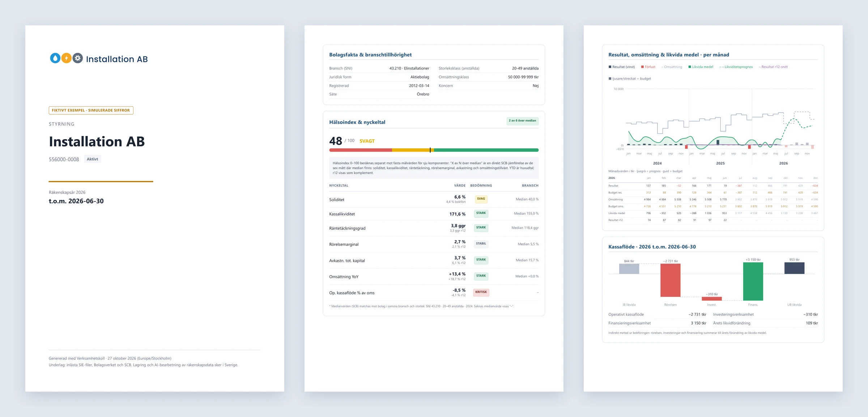The width and height of the screenshot is (868, 417).
Task: Click the grey gear logo icon
Action: point(77,58)
